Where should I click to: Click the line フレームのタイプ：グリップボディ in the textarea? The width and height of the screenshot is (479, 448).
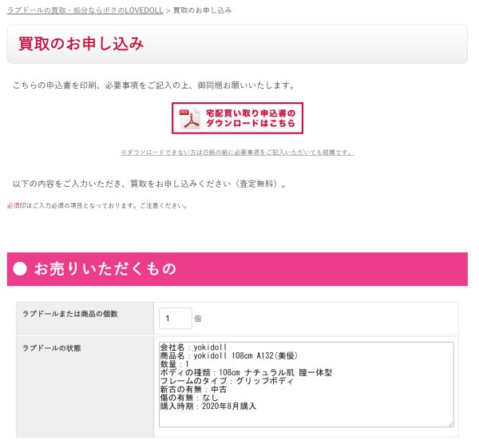pyautogui.click(x=227, y=381)
